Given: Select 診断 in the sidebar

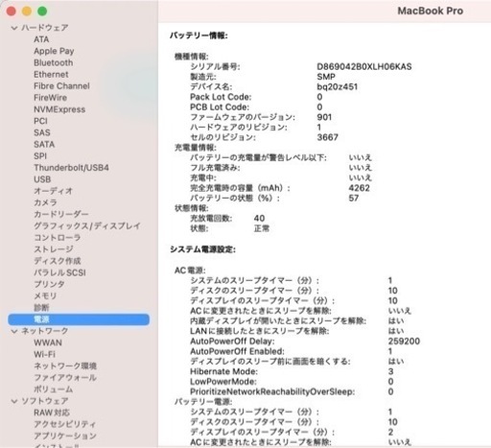Looking at the screenshot, I should coord(41,308).
